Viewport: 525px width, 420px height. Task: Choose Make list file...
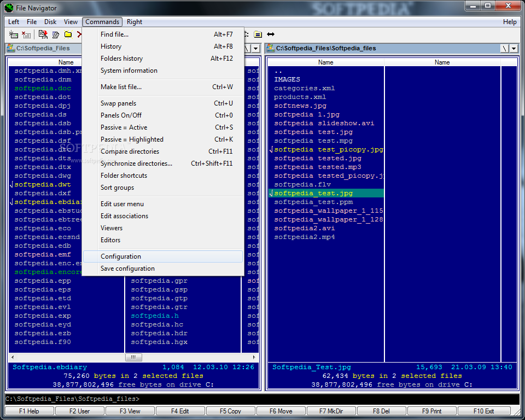pyautogui.click(x=163, y=87)
